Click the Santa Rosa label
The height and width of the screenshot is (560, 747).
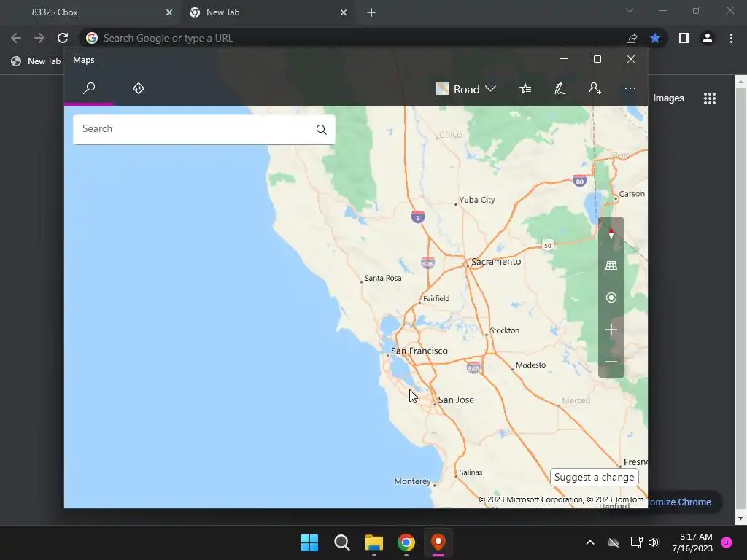383,278
